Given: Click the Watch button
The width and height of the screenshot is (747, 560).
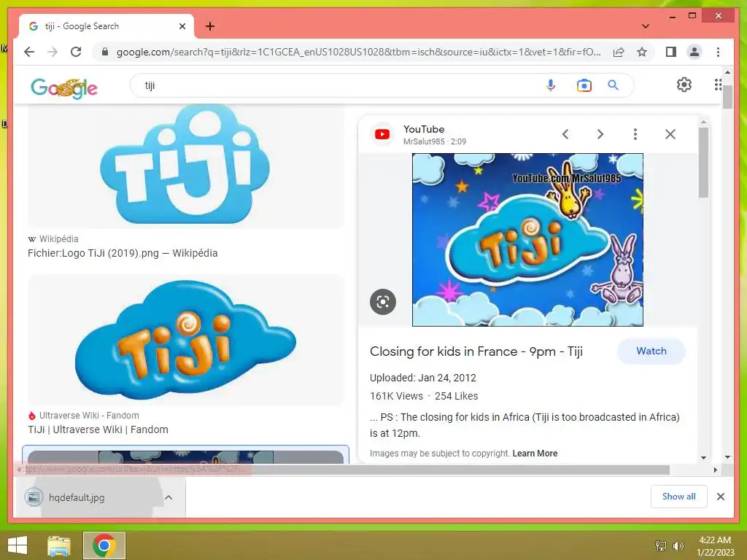Looking at the screenshot, I should pos(651,351).
